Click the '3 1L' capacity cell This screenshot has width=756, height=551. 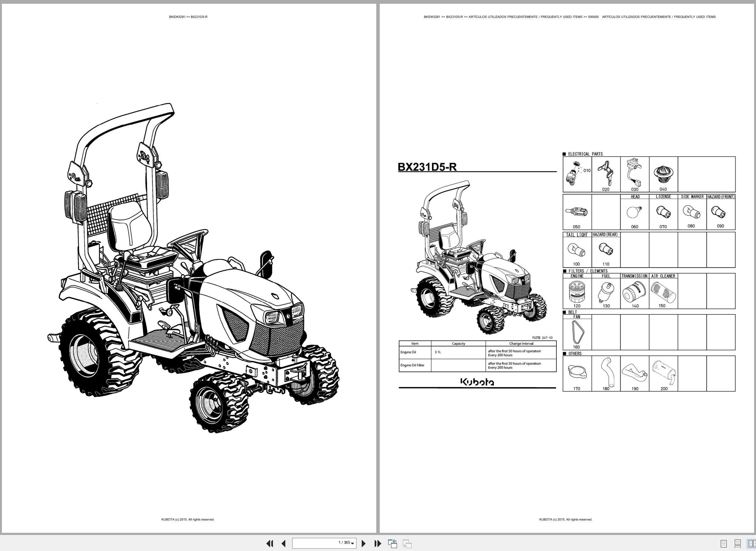point(458,352)
